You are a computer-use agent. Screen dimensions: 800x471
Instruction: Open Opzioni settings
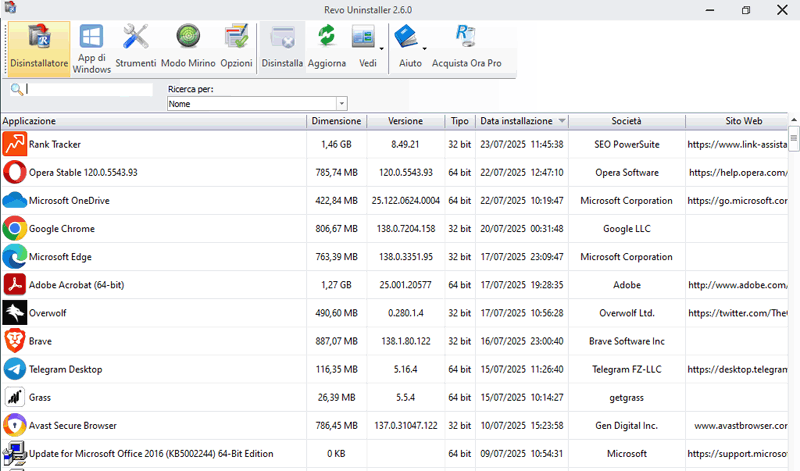click(x=236, y=47)
